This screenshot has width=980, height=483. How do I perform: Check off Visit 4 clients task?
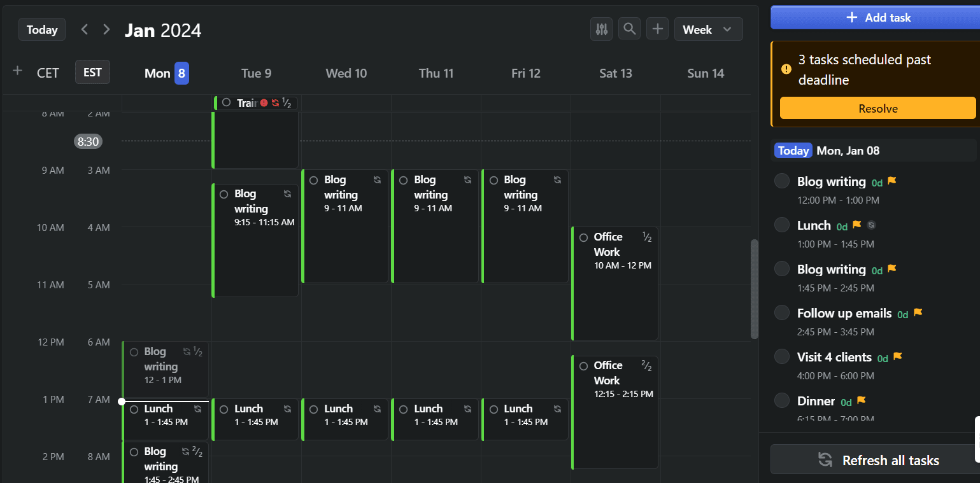point(782,357)
